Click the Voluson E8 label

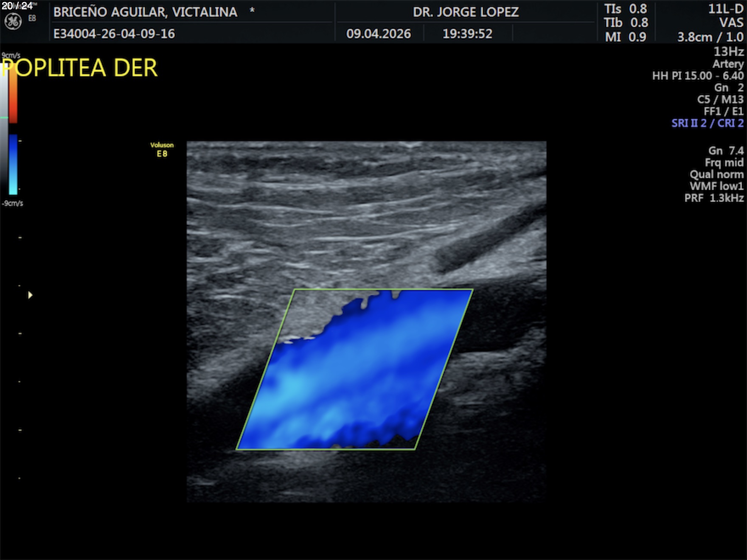click(x=162, y=149)
